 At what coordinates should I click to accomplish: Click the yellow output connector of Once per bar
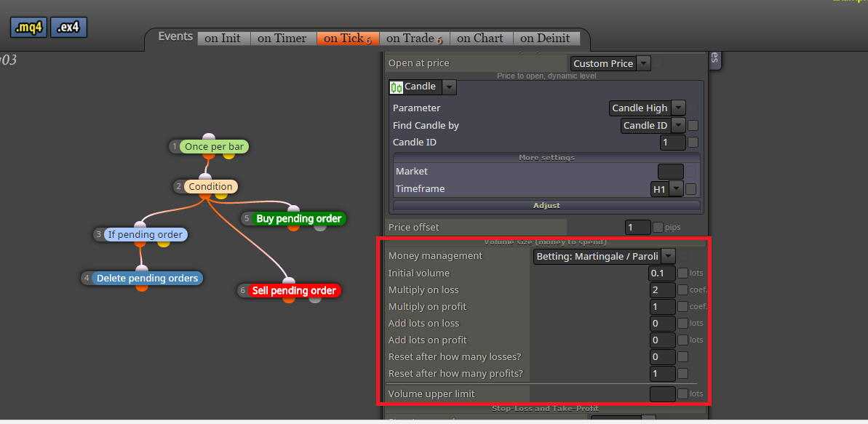click(x=228, y=156)
